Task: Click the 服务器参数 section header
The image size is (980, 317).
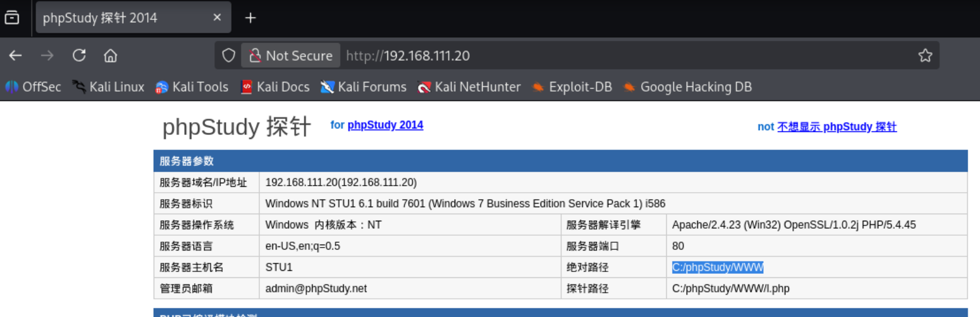Action: [560, 161]
